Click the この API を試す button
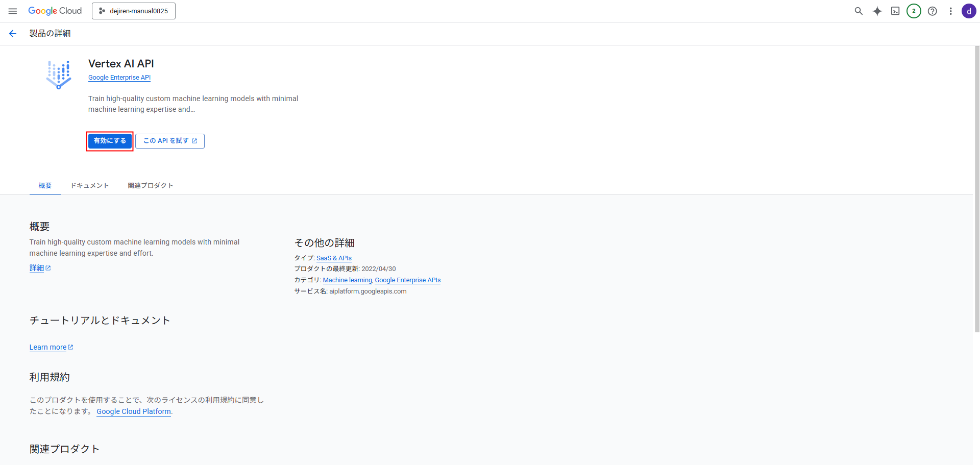980x465 pixels. pyautogui.click(x=170, y=141)
